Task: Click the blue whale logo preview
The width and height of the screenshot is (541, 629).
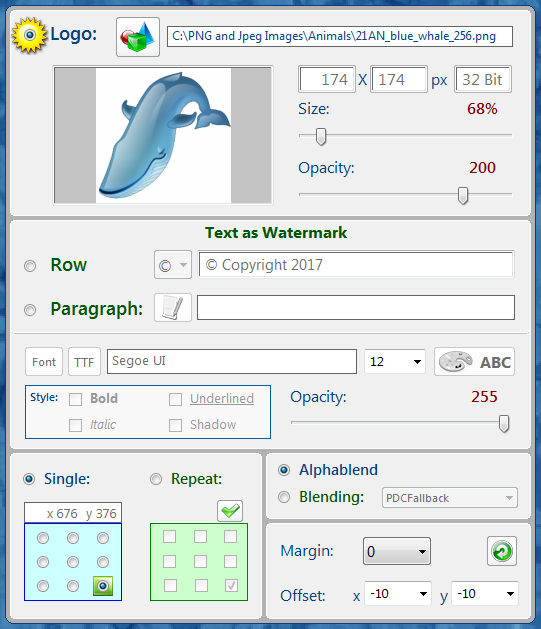Action: click(x=163, y=135)
